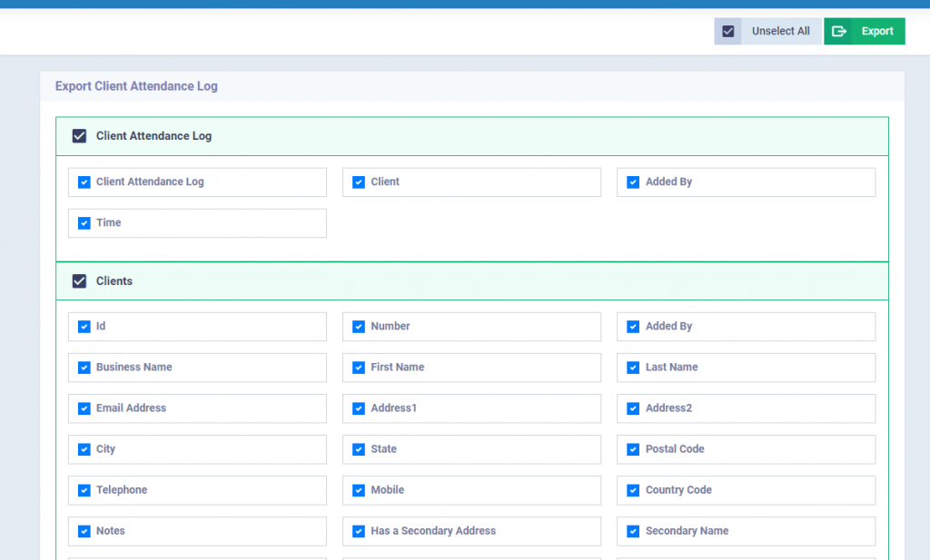Uncheck the Id field
The height and width of the screenshot is (560, 930).
coord(84,326)
